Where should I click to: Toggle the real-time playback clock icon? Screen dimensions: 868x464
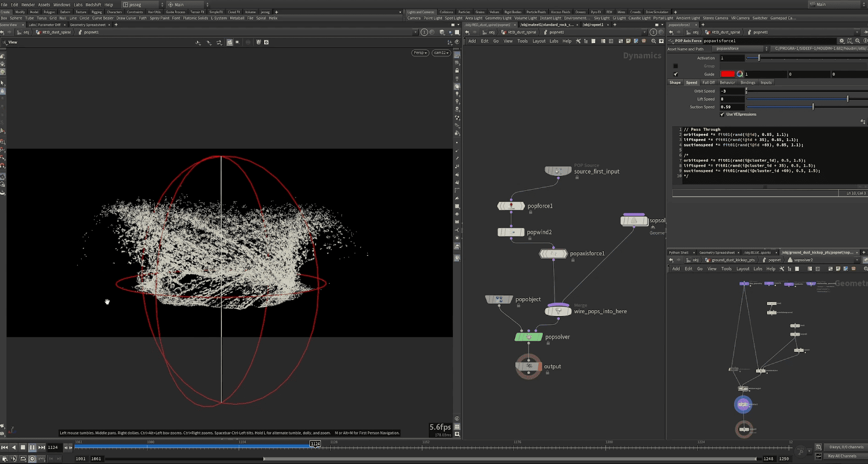click(x=32, y=458)
